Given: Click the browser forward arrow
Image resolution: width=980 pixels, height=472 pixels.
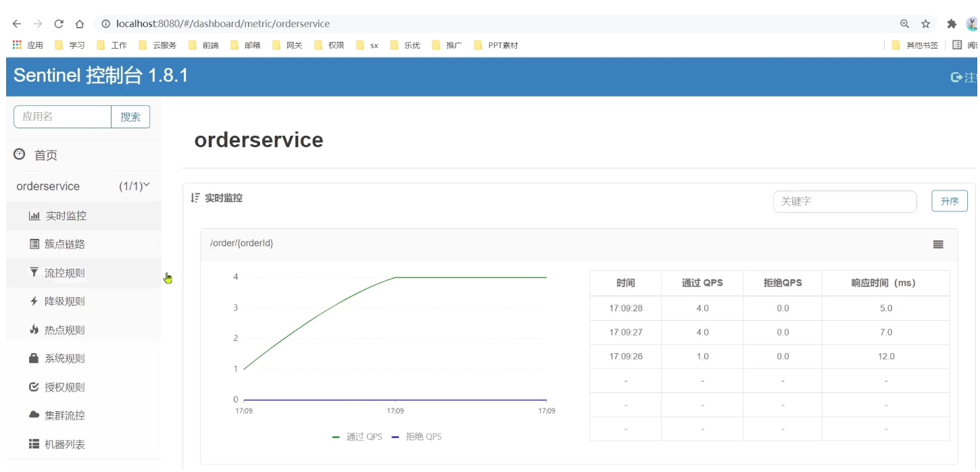Looking at the screenshot, I should pos(38,24).
